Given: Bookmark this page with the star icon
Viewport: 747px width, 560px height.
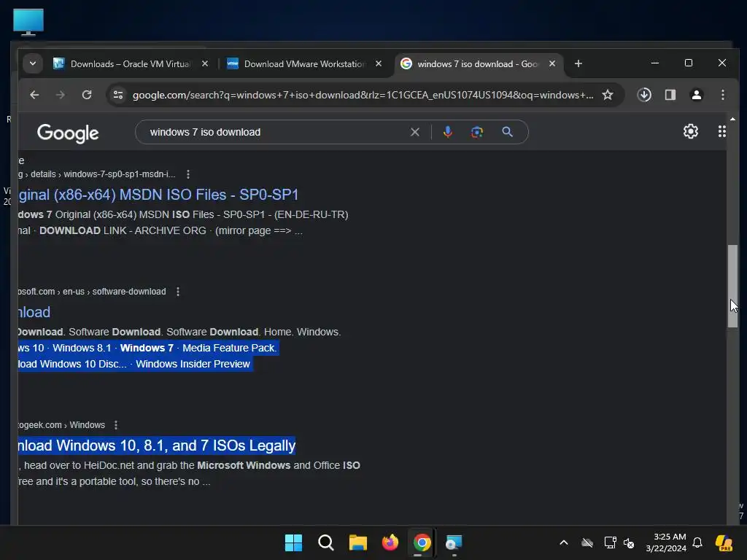Looking at the screenshot, I should [608, 95].
